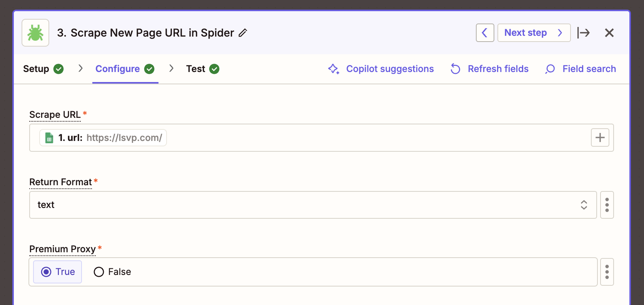644x305 pixels.
Task: Click the Google Sheets url data pill
Action: (x=103, y=137)
